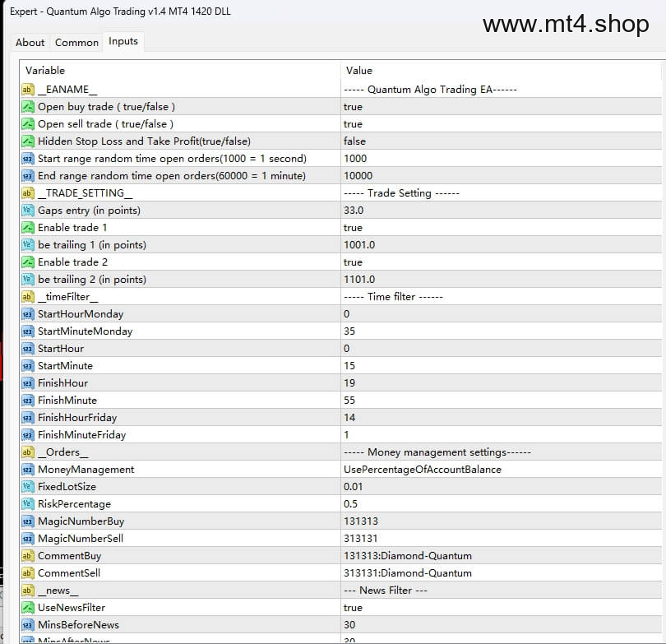Select the FinishMinuteFriday variable label

point(82,435)
